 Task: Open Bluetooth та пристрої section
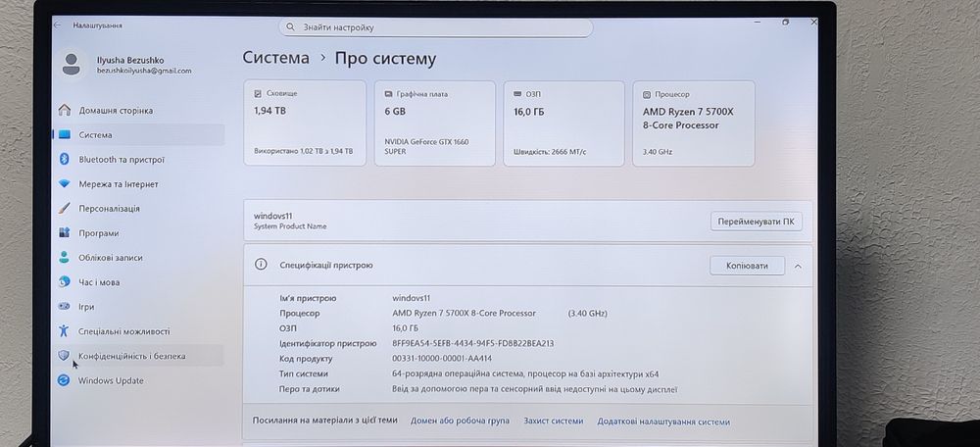tap(122, 160)
